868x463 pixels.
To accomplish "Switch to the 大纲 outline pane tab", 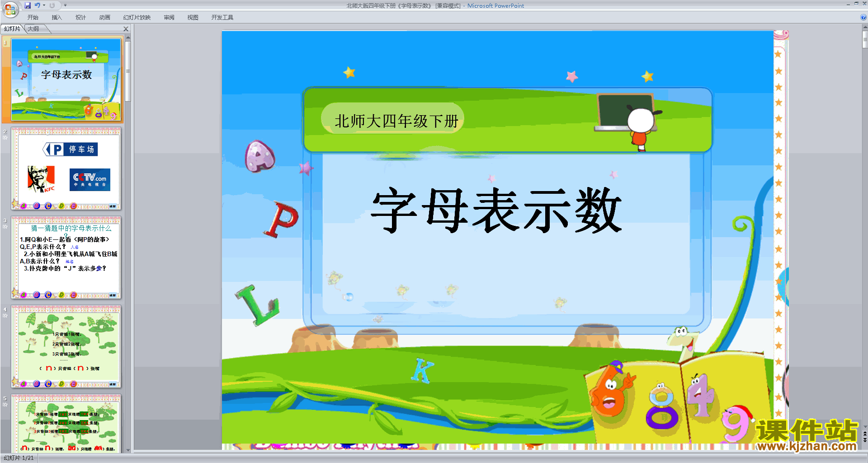I will pyautogui.click(x=33, y=29).
